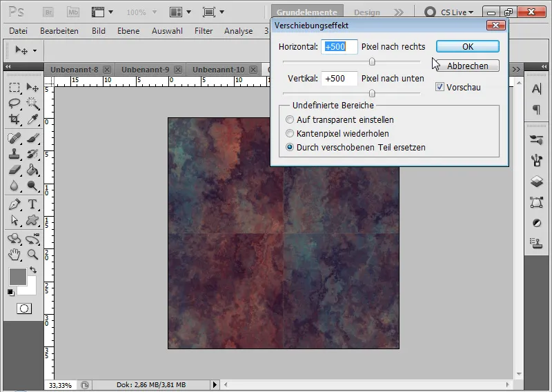Select 'Auf transparent einstellen' option
Screen dimensions: 552x392
coord(289,120)
